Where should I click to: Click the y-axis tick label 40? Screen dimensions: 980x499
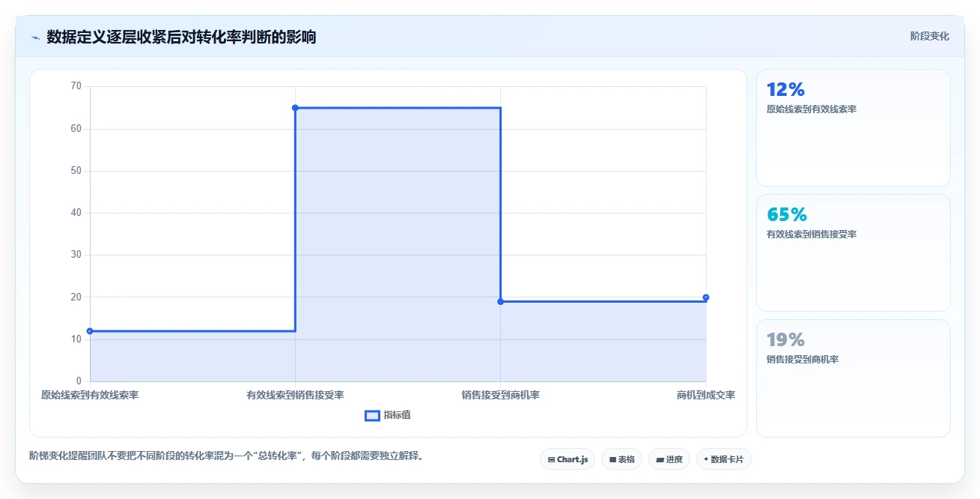[76, 213]
